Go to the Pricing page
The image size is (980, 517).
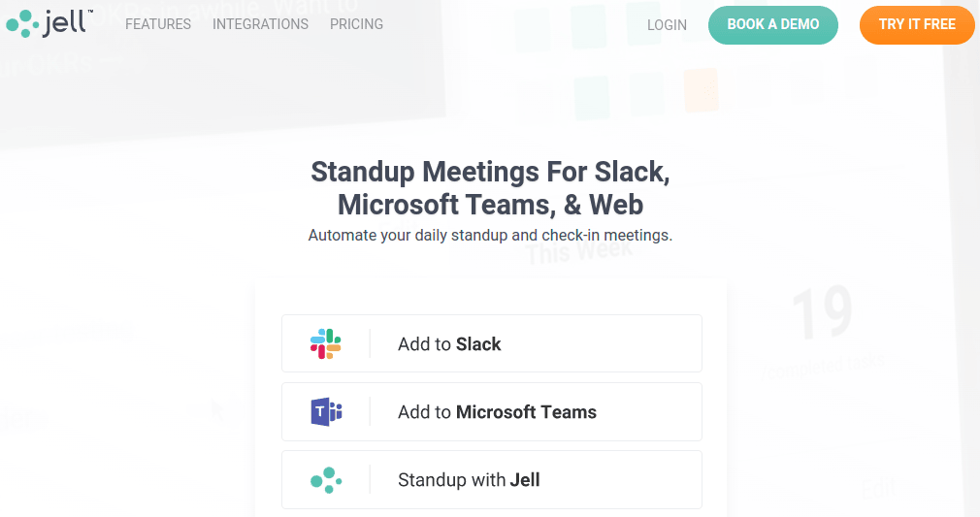(x=356, y=24)
